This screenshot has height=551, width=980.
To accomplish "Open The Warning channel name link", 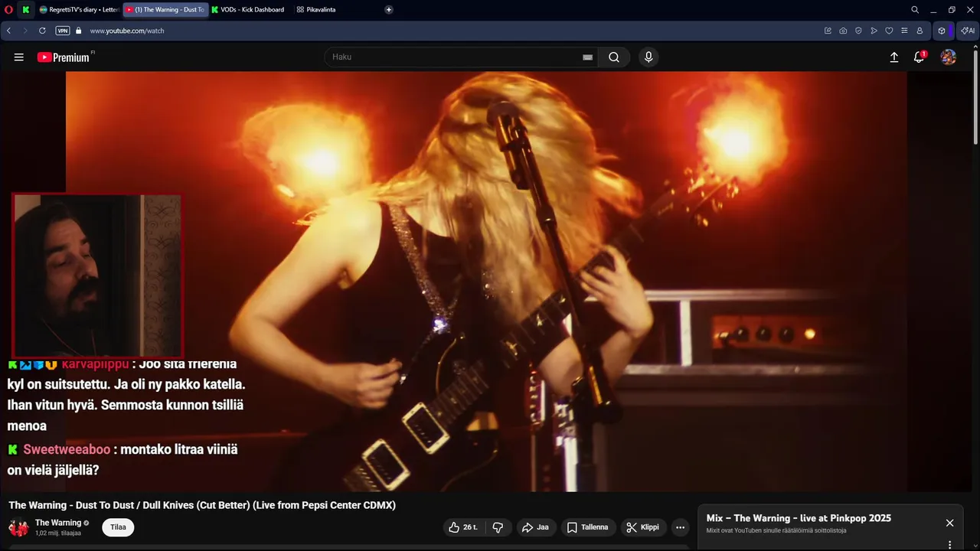I will 58,523.
